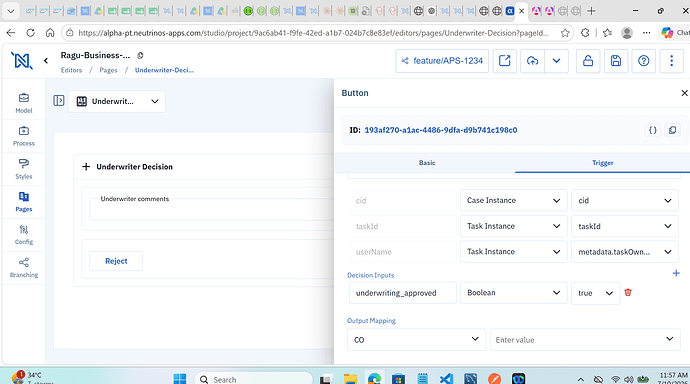Click the save disk icon in toolbar

coord(616,61)
